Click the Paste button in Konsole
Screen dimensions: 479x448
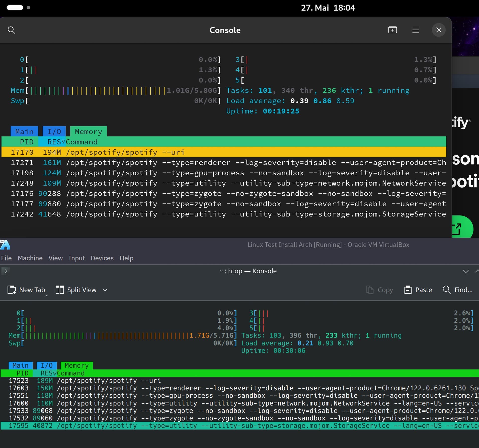(418, 290)
